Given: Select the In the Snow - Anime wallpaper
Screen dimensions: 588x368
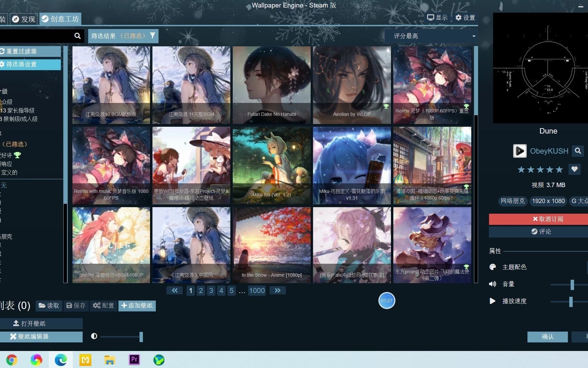Looking at the screenshot, I should [272, 245].
